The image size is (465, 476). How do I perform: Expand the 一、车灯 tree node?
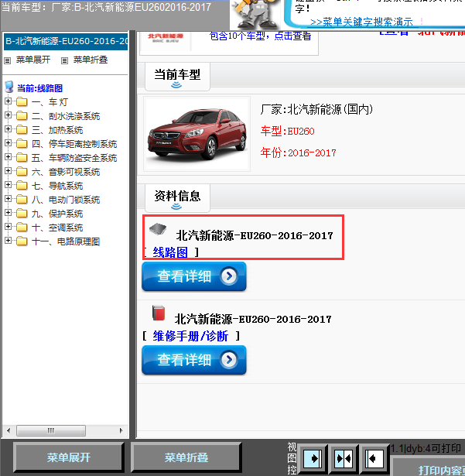tap(9, 101)
